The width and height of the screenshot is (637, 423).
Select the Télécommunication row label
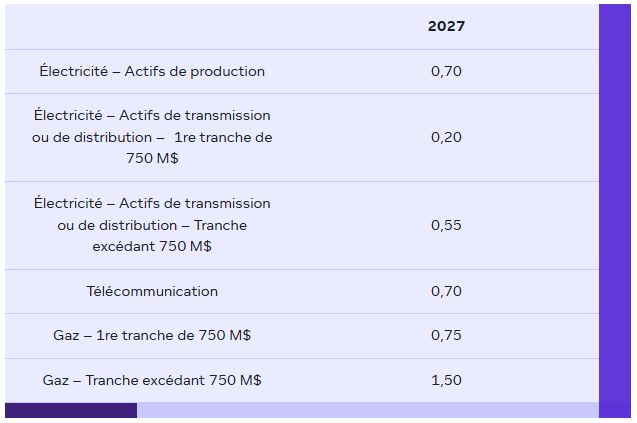152,291
